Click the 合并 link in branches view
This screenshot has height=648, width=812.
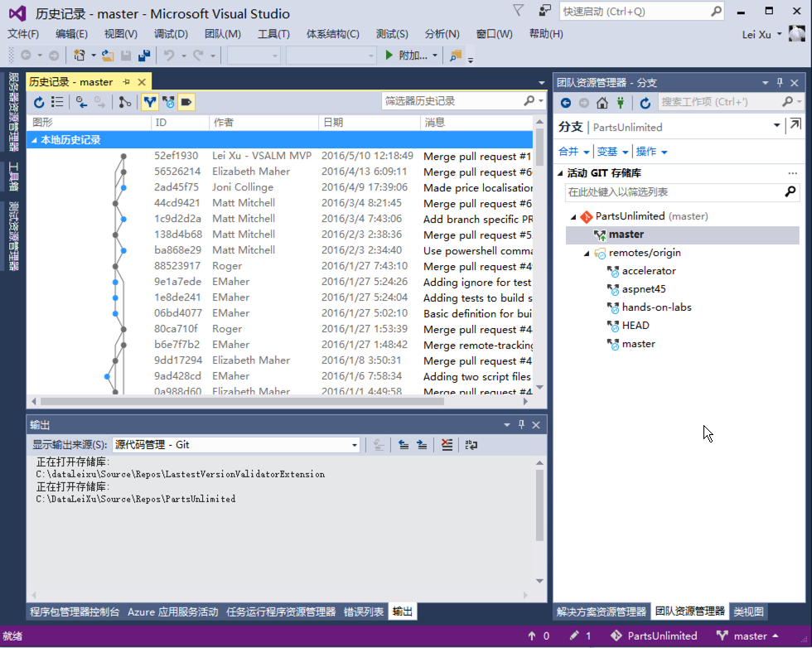(x=569, y=152)
